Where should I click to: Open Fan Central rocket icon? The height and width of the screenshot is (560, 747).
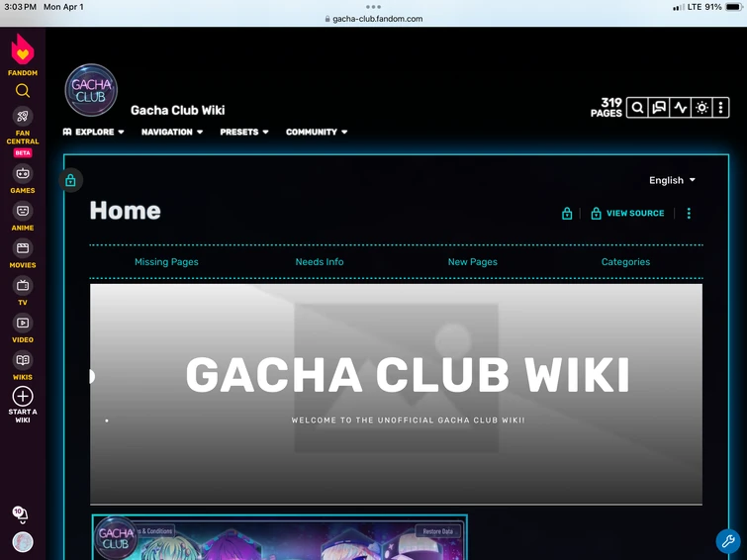(x=23, y=116)
